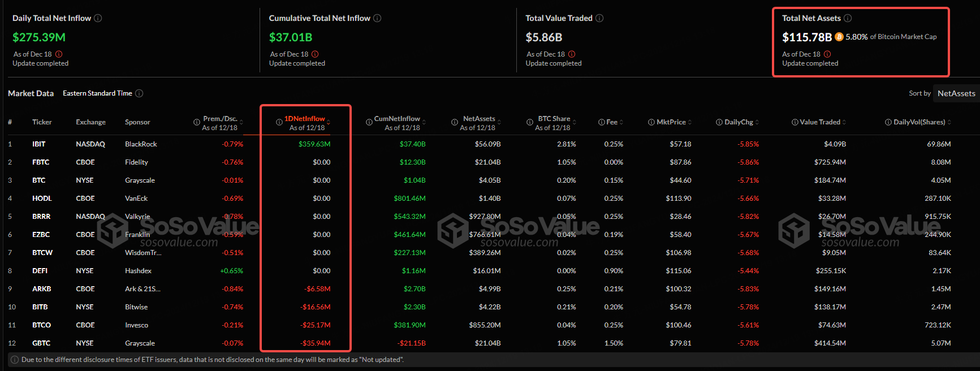
Task: Open the FBTC ticker row
Action: [490, 162]
